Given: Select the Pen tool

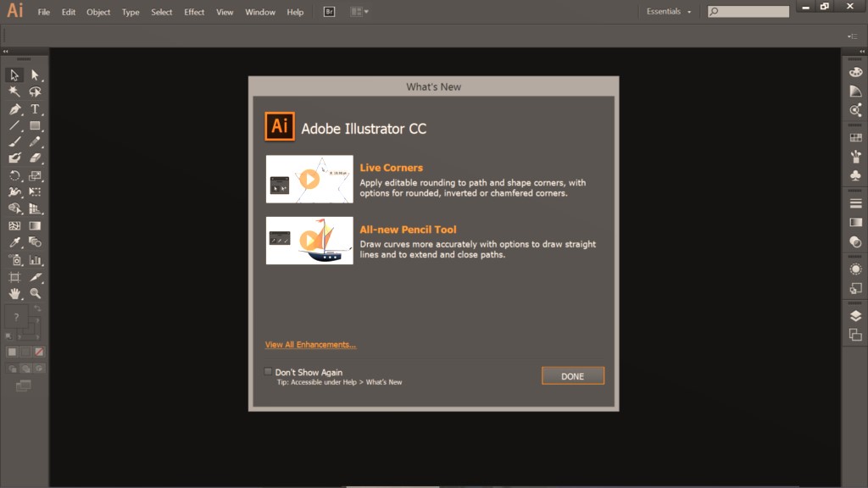Looking at the screenshot, I should point(14,109).
